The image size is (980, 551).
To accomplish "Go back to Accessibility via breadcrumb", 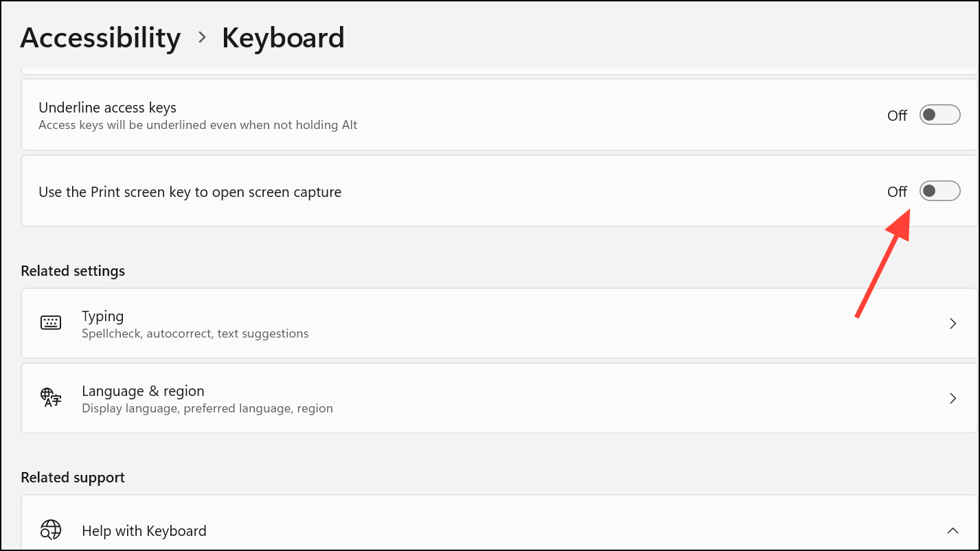I will pyautogui.click(x=100, y=38).
